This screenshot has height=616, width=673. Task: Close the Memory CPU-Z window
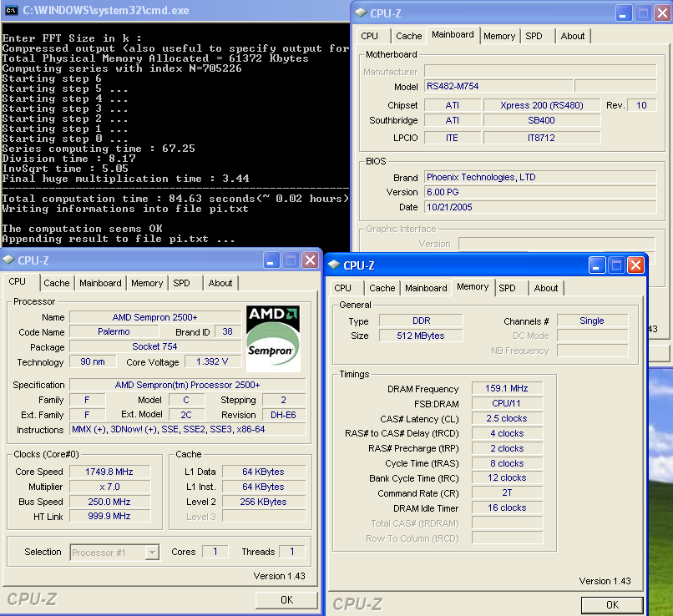point(635,265)
